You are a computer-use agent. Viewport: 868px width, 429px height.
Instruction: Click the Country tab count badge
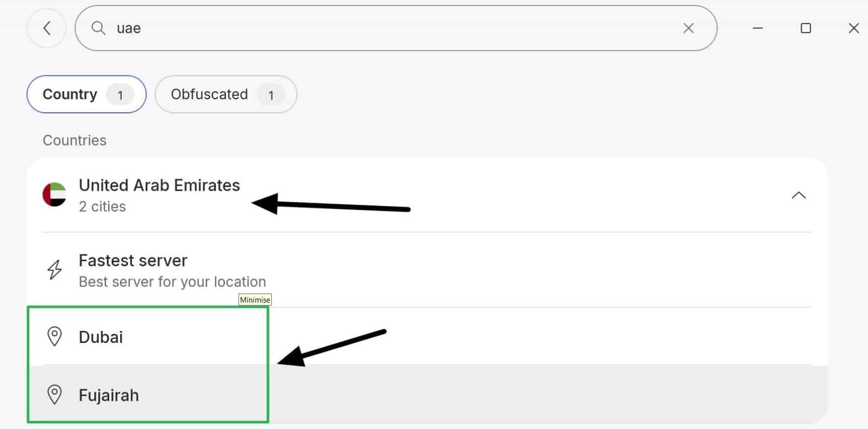click(x=120, y=95)
